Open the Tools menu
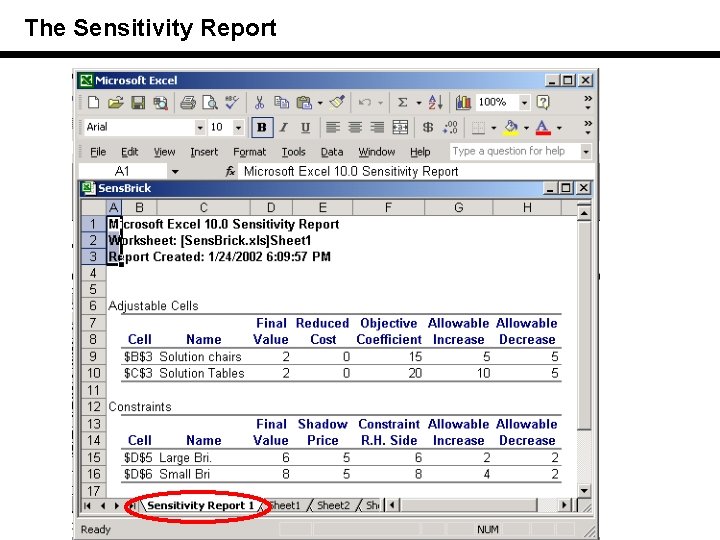Viewport: 720px width, 540px height. (293, 152)
